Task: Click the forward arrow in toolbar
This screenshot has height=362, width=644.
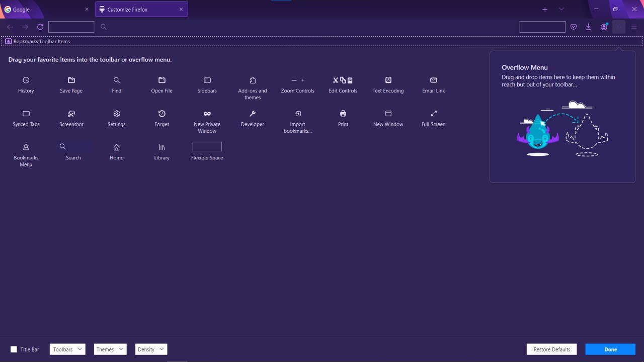Action: click(x=25, y=27)
